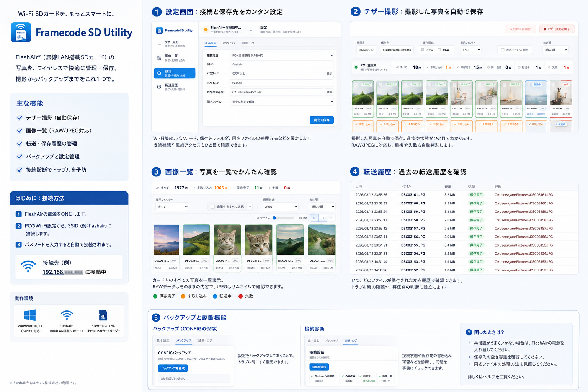Click the highlighted バックアップ tab in section 5

184,341
